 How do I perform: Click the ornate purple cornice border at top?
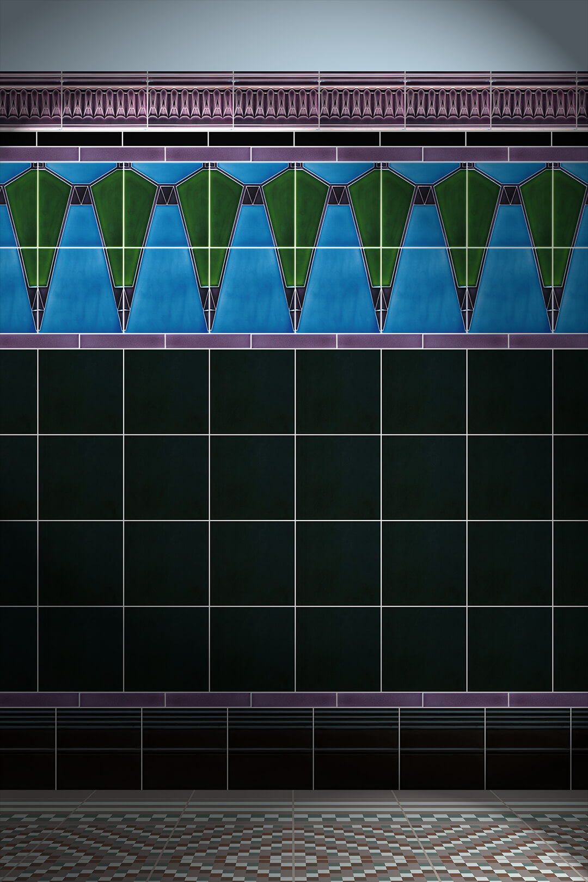[294, 101]
